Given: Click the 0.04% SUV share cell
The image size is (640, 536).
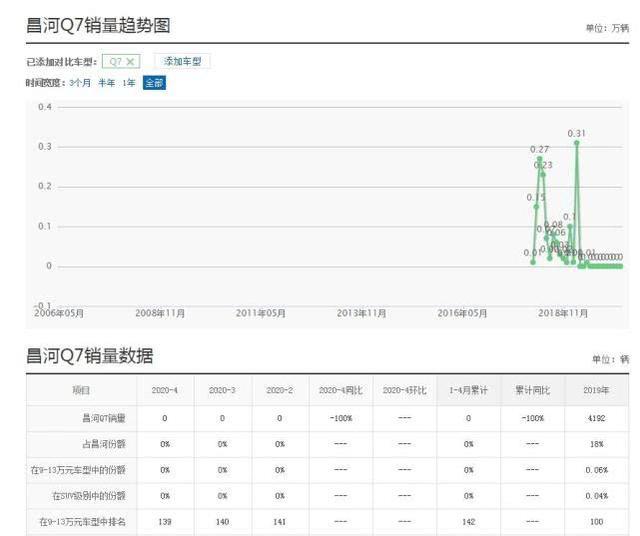Looking at the screenshot, I should point(596,496).
